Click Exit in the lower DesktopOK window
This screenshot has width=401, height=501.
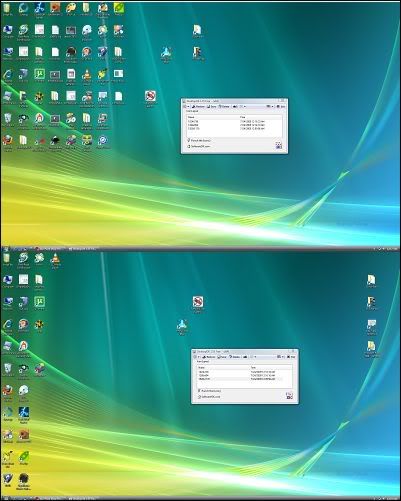291,357
